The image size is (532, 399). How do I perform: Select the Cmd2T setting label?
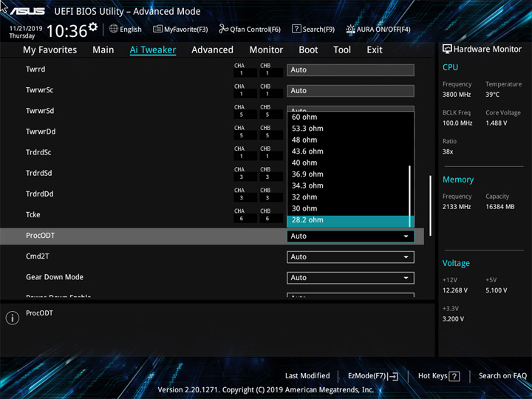38,256
